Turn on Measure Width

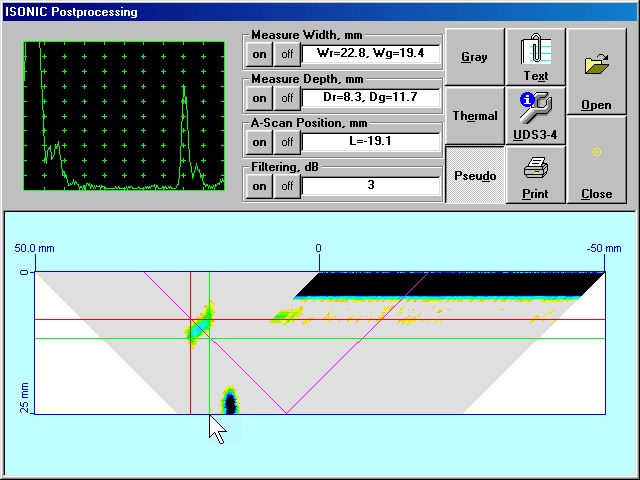[259, 54]
